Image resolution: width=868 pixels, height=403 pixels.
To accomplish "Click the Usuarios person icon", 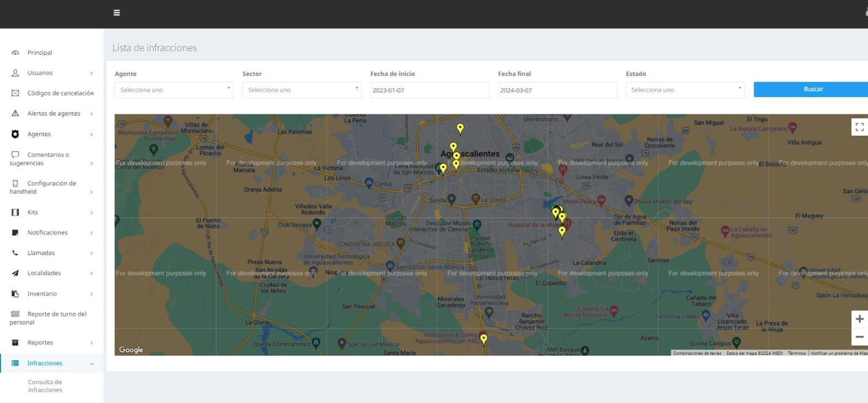I will tap(15, 73).
